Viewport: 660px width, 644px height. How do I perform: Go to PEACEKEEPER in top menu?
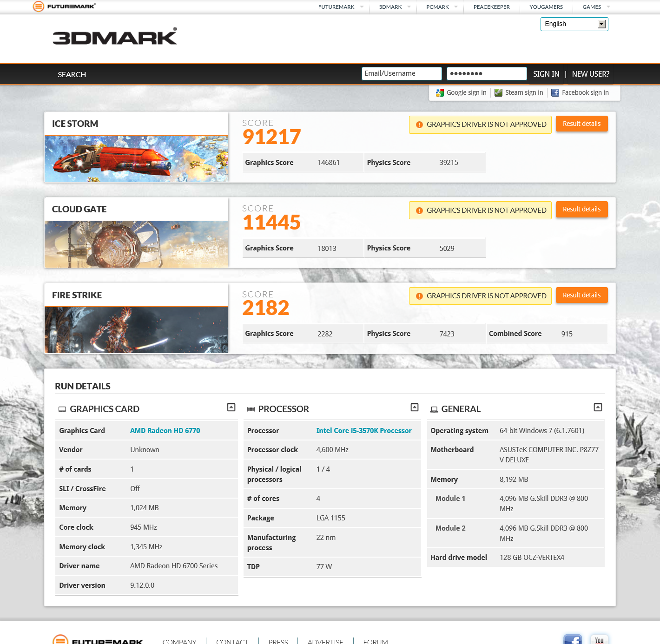coord(492,7)
